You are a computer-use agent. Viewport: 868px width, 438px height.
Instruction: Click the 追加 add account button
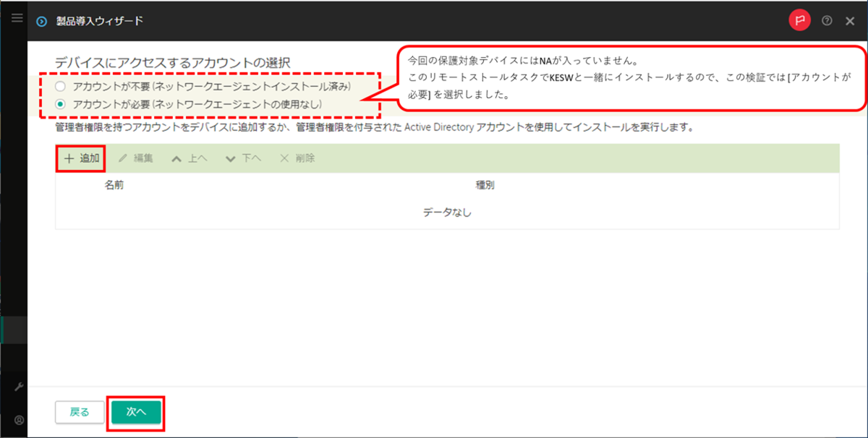(x=81, y=158)
